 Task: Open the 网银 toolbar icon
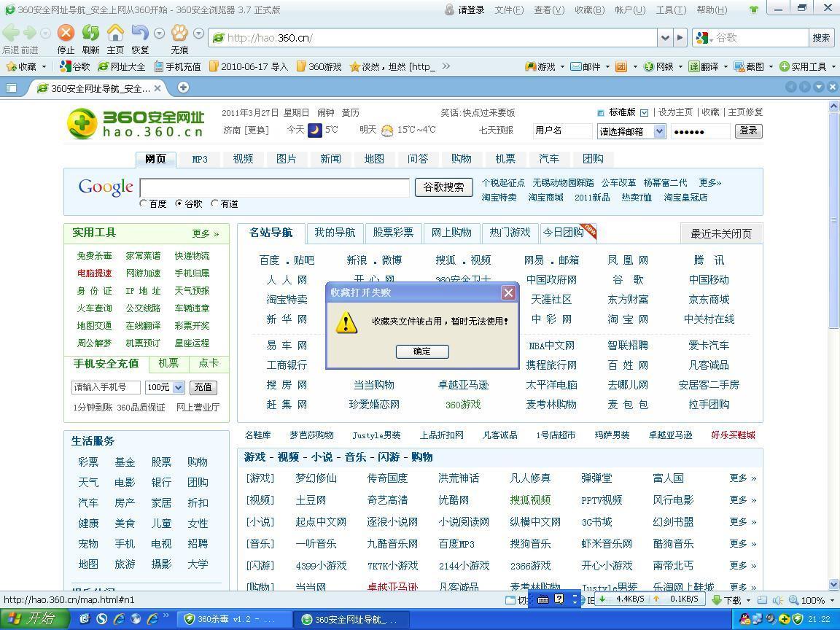649,66
